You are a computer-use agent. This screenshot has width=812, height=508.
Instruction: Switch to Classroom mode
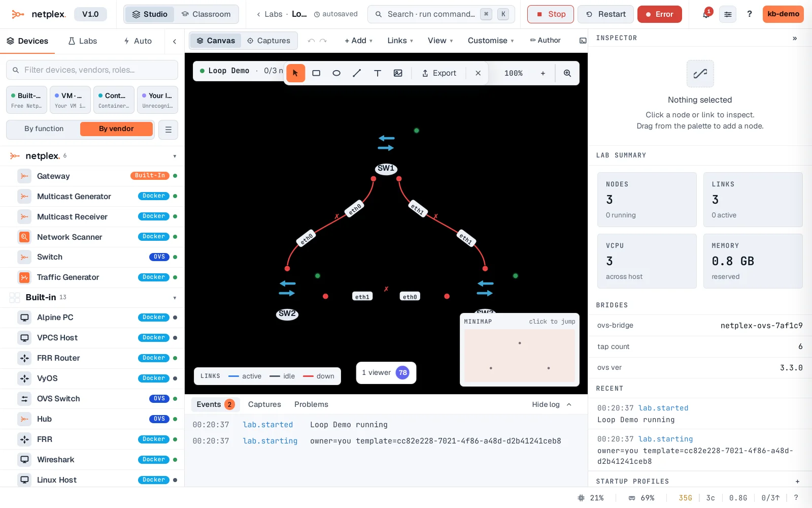click(x=206, y=14)
